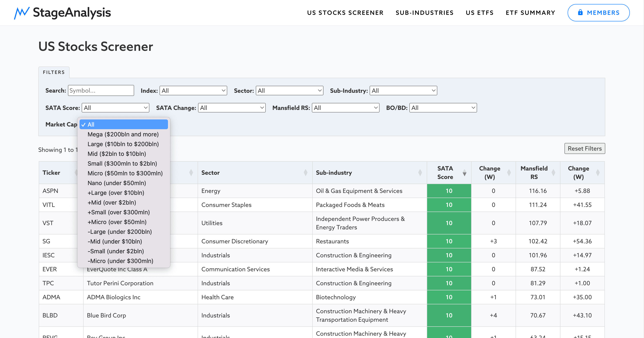Choose Small ($300mln to $2bln) option

pos(124,164)
